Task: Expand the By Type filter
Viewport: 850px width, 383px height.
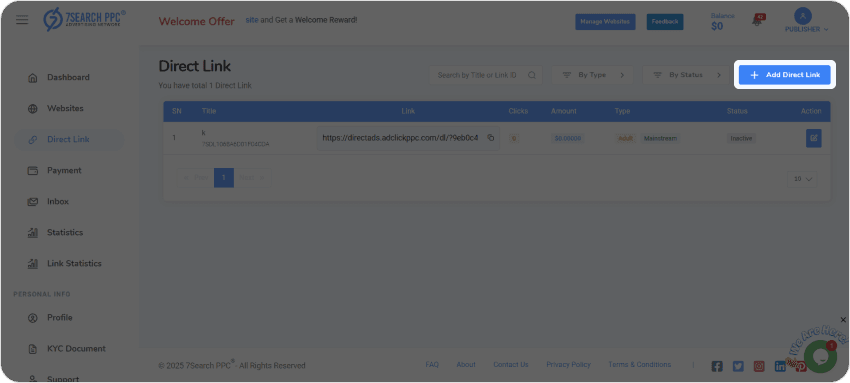Action: (x=594, y=75)
